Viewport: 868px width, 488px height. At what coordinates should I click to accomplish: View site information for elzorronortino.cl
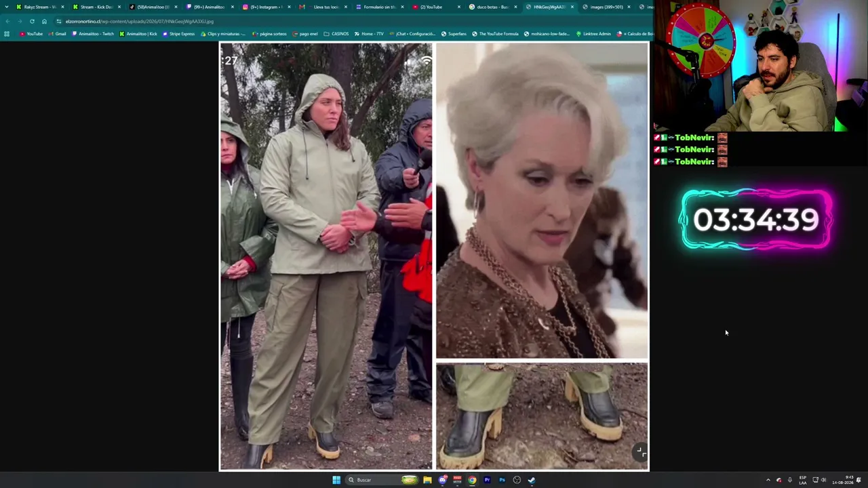click(59, 21)
